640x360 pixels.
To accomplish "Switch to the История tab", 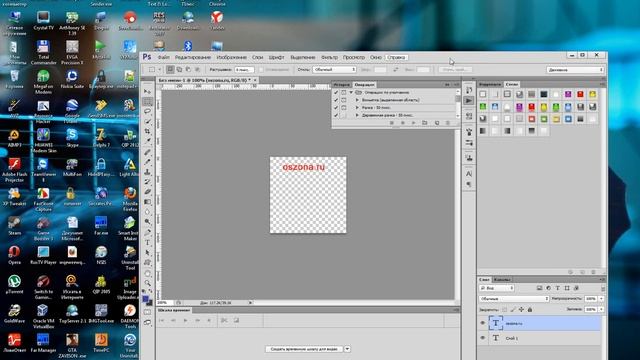I will tap(342, 84).
